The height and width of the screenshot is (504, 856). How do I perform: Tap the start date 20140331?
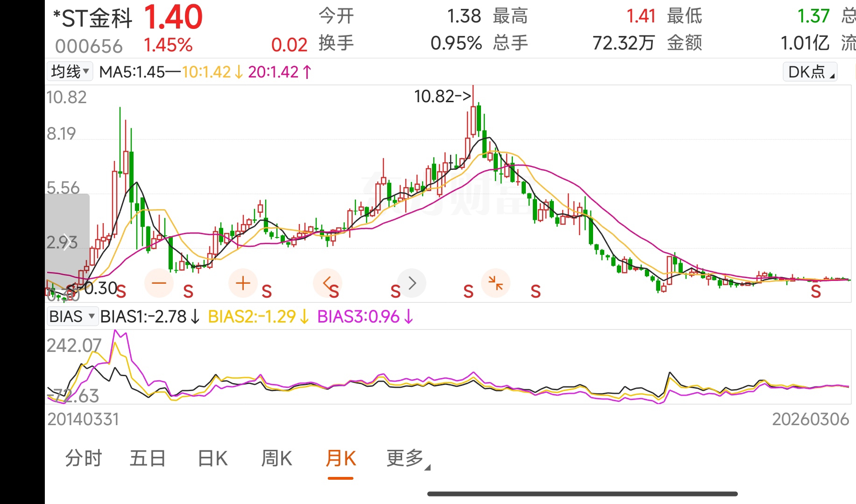(83, 419)
